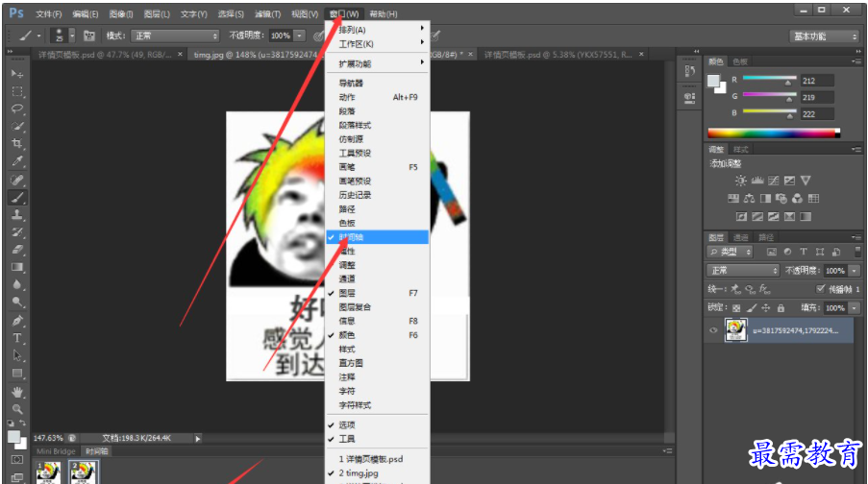Close the 详情页模板.psd @ 47.7% tab
Image resolution: width=868 pixels, height=484 pixels.
click(x=180, y=54)
